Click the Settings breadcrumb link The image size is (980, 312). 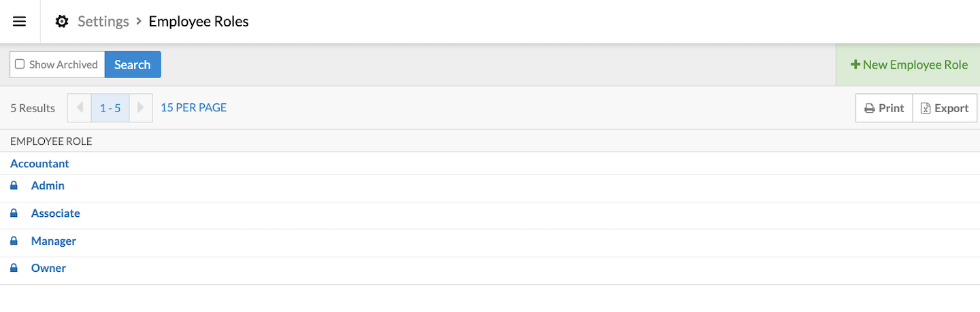[x=103, y=22]
